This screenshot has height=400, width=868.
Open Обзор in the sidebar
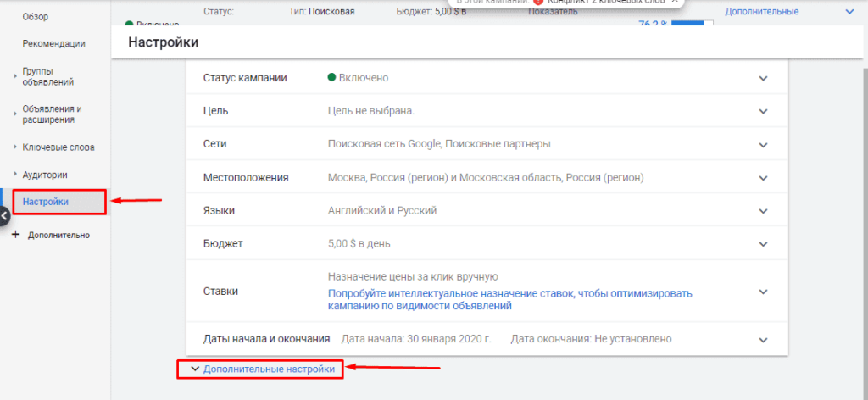tap(36, 15)
